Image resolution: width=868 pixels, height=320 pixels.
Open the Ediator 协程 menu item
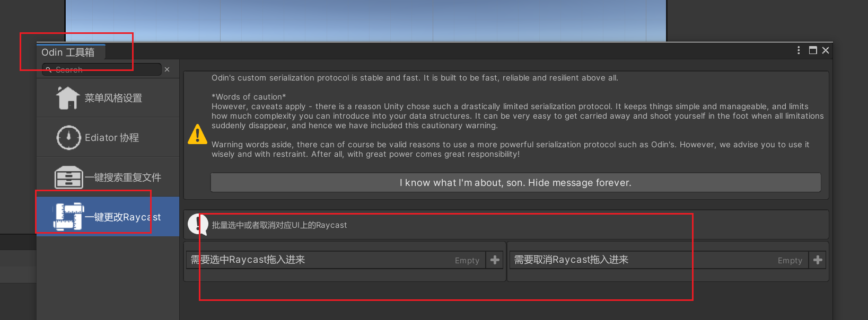tap(108, 138)
